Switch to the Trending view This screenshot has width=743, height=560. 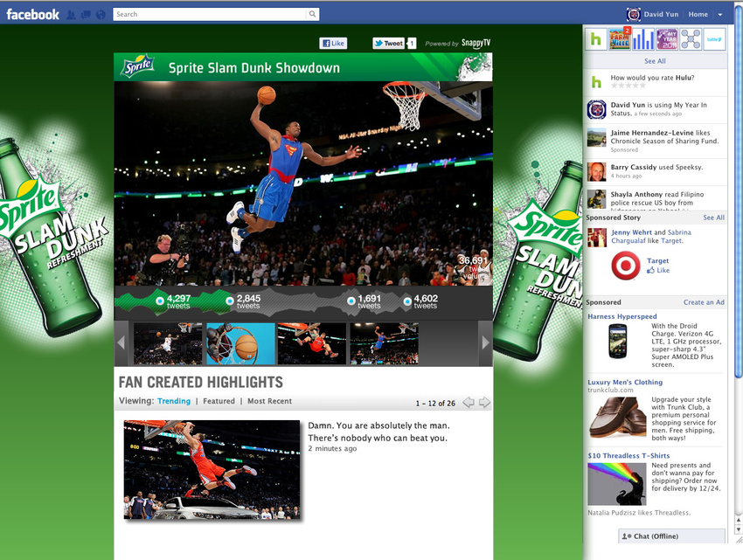[174, 401]
